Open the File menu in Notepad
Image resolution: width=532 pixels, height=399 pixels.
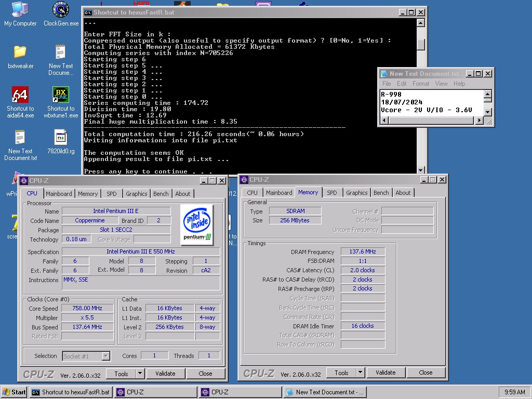coord(387,84)
